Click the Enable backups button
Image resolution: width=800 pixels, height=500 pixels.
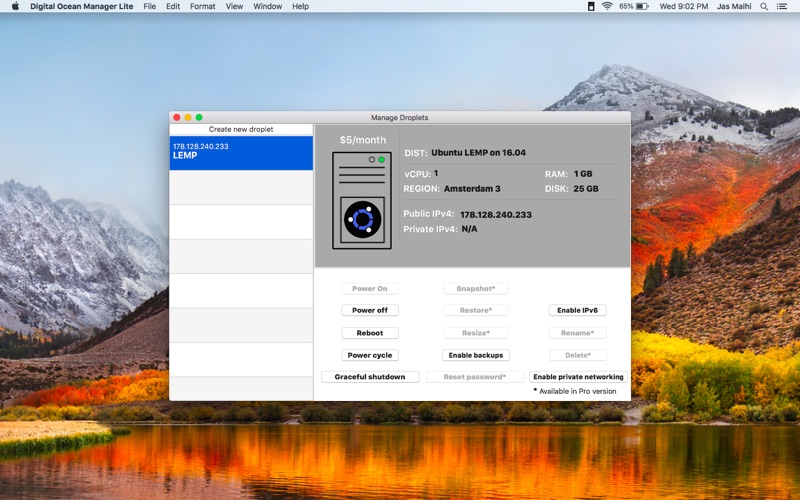click(476, 355)
